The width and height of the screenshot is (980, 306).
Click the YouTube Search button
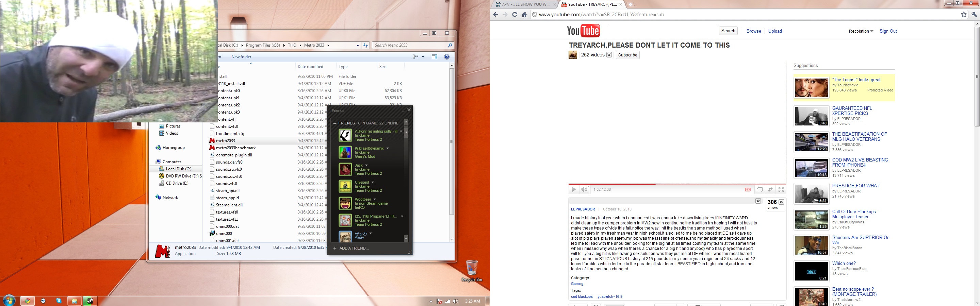(728, 31)
